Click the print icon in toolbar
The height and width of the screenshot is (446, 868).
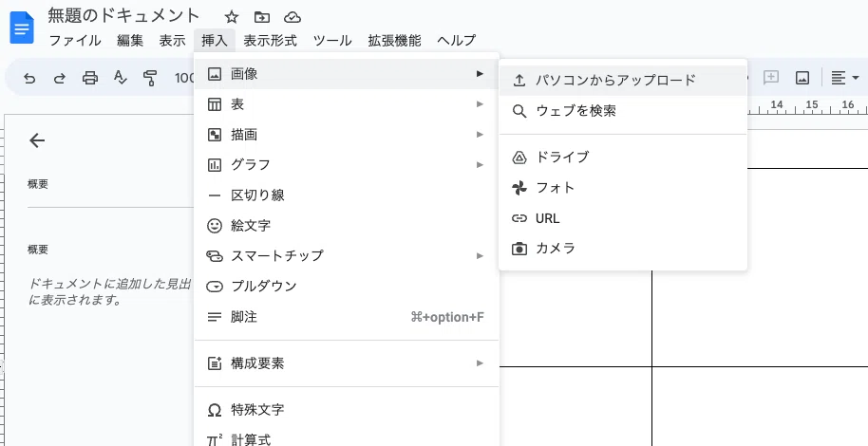pyautogui.click(x=90, y=78)
